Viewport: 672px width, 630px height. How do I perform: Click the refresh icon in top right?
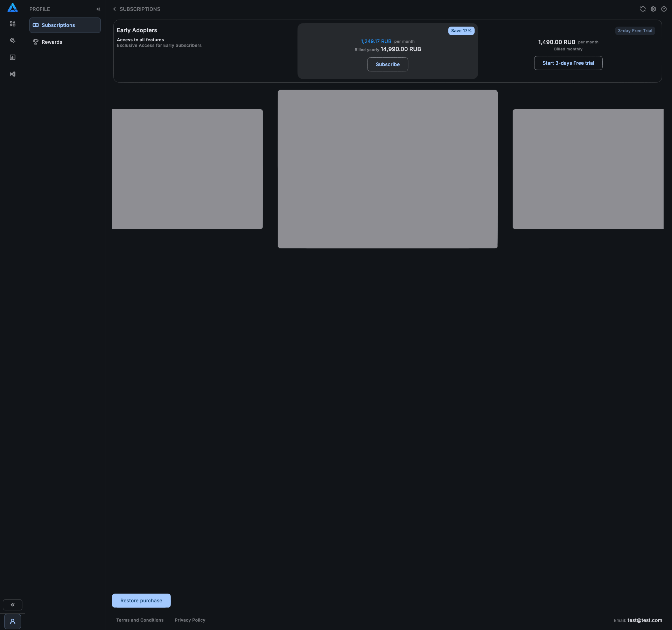(x=643, y=9)
